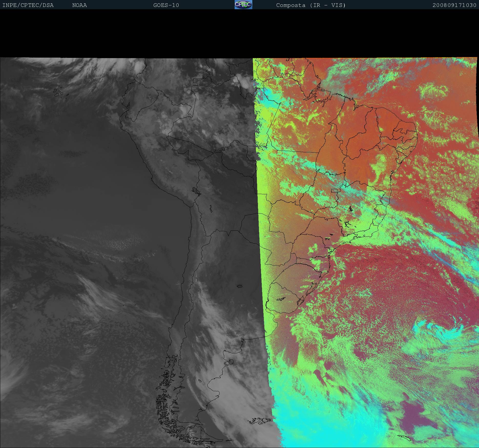Click the white speckled cloud patch over Pacific
The image size is (479, 448).
pos(126,243)
